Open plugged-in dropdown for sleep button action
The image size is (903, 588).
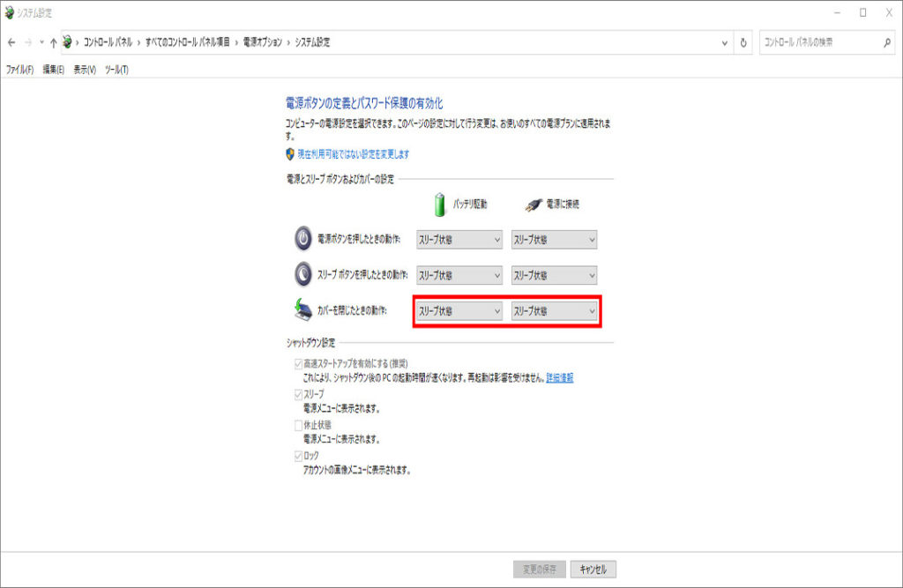point(554,275)
